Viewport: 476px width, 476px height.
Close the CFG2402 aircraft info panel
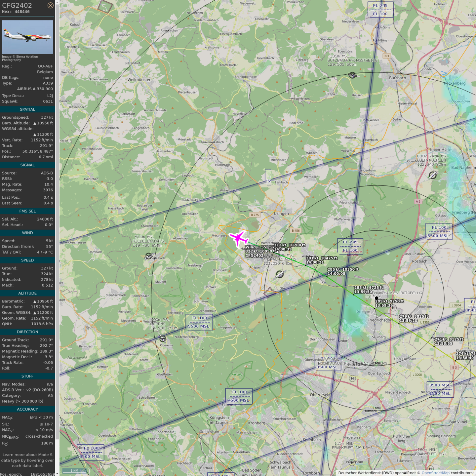click(x=50, y=5)
